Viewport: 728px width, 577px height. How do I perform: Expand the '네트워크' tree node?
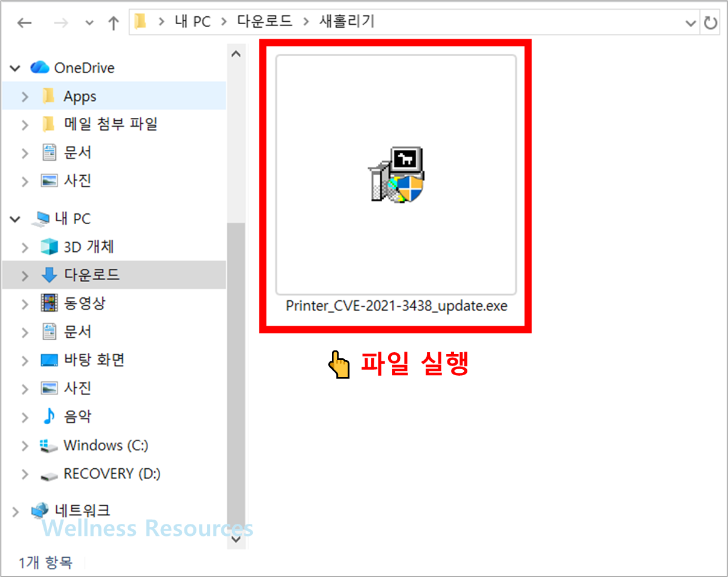point(16,511)
